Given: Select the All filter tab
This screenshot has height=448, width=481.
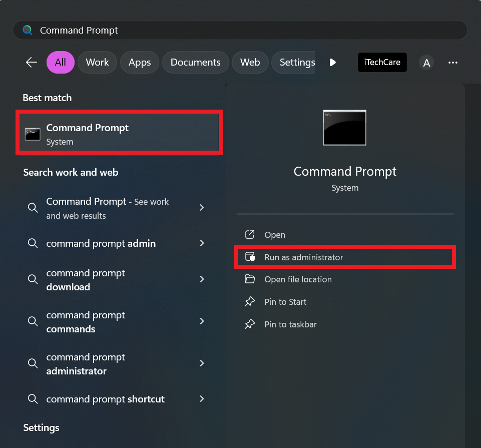Looking at the screenshot, I should 61,62.
